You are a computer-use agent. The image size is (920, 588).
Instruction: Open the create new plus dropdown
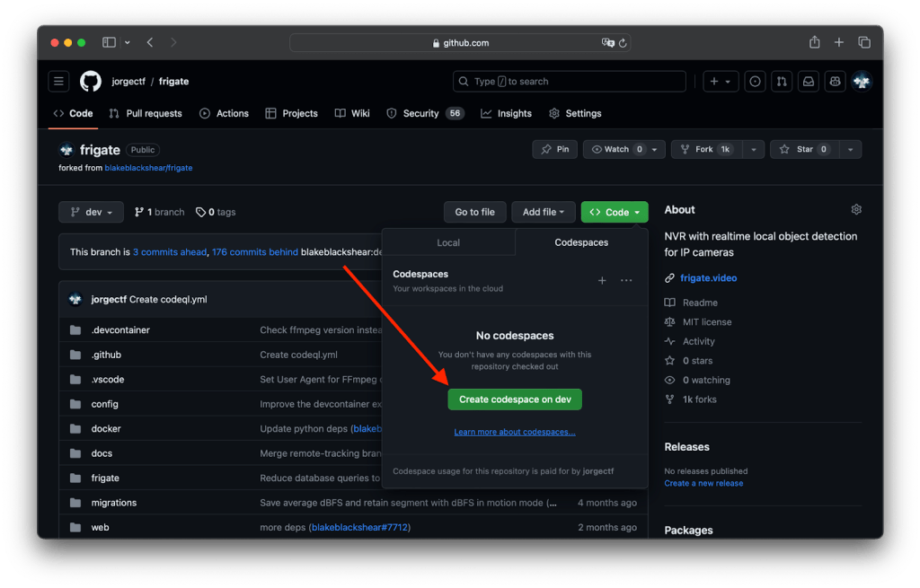point(721,82)
